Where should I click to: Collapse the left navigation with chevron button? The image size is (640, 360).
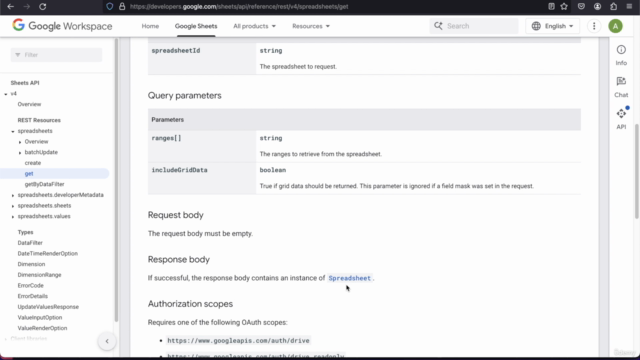[107, 341]
